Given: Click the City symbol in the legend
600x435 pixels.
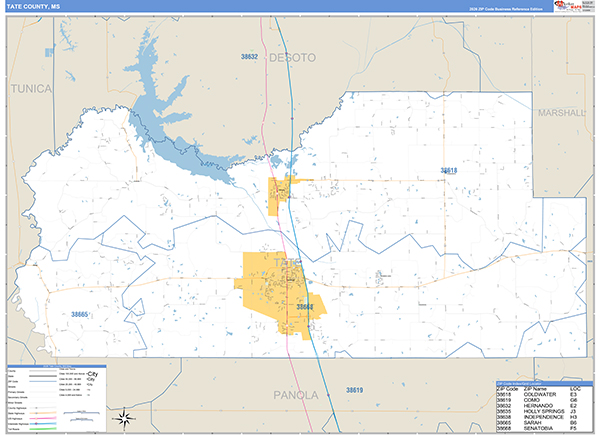Looking at the screenshot, I should [x=91, y=374].
